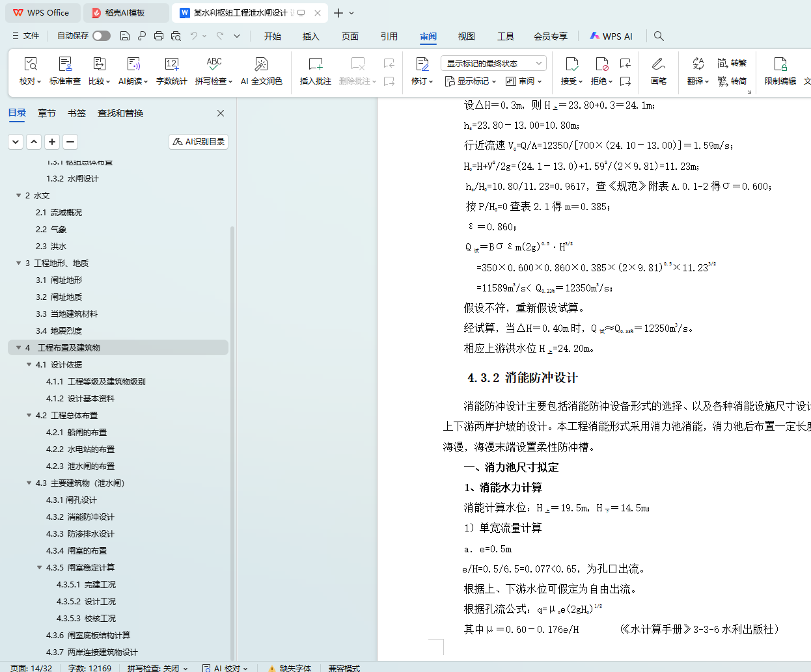Open the 稻壳AI模板 tab
811x672 pixels.
(125, 12)
